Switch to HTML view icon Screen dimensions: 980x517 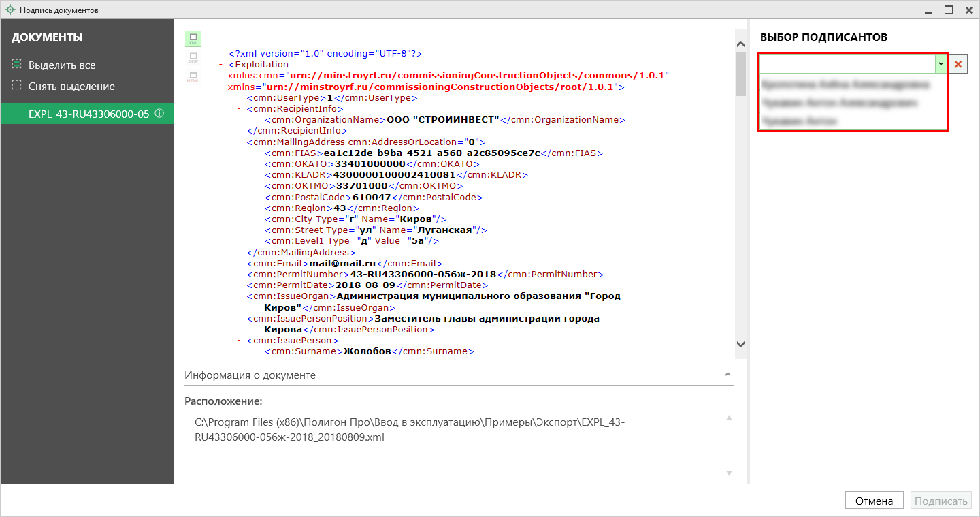click(x=193, y=77)
